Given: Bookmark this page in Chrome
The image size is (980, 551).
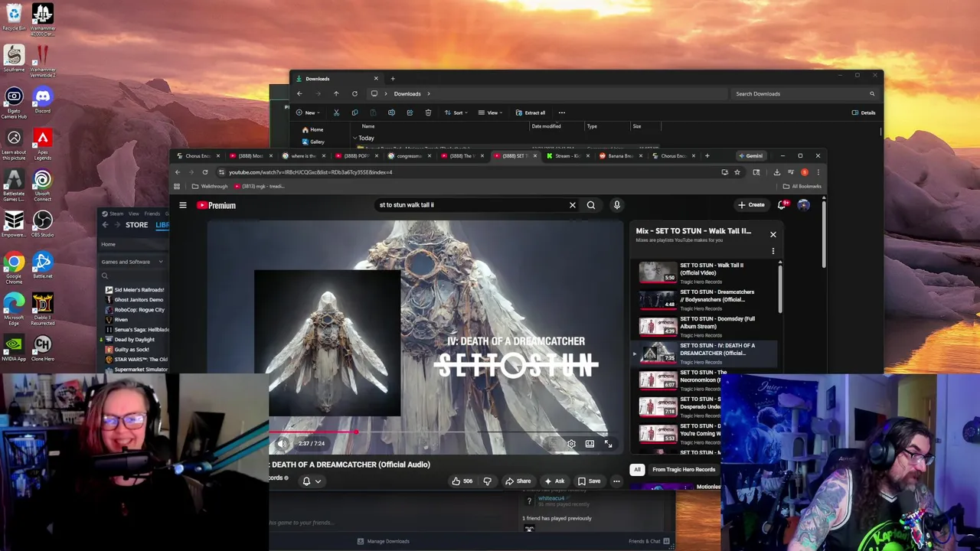Looking at the screenshot, I should (x=737, y=172).
